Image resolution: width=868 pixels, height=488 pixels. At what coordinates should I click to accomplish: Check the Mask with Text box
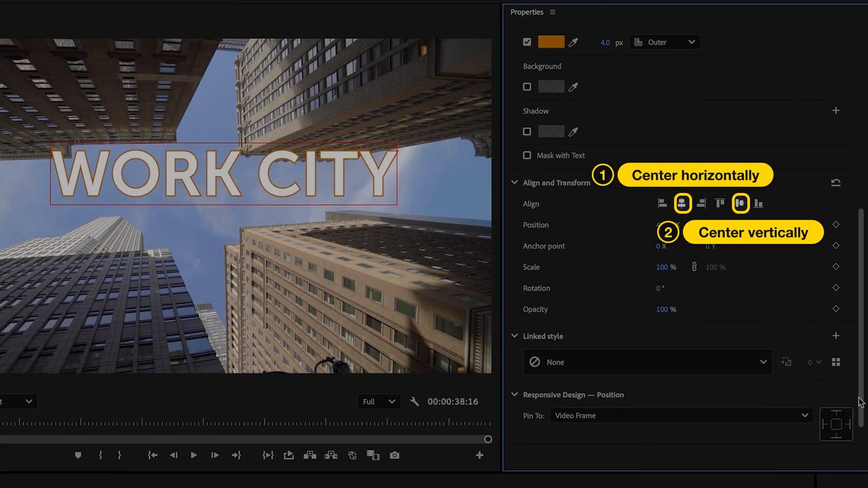tap(527, 155)
